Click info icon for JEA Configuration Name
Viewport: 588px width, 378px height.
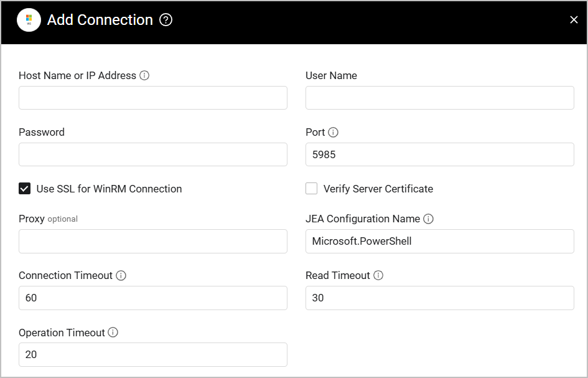tap(428, 219)
